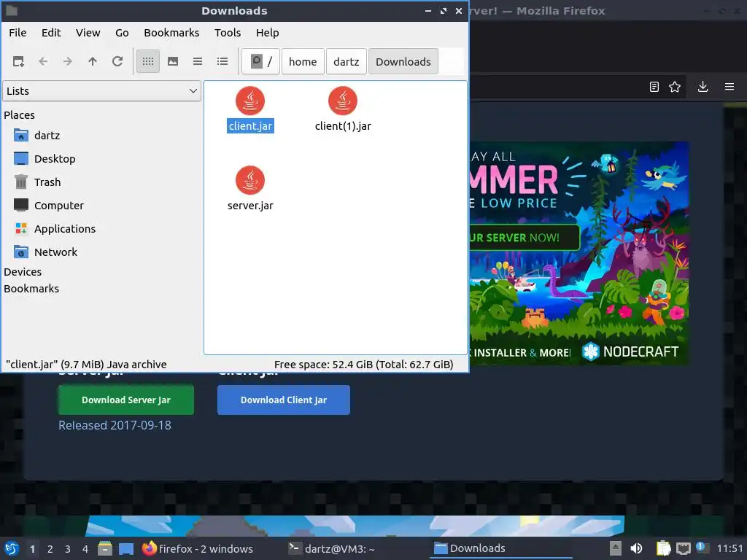Open the clipboard manager tray icon
This screenshot has height=560, width=747.
click(663, 548)
